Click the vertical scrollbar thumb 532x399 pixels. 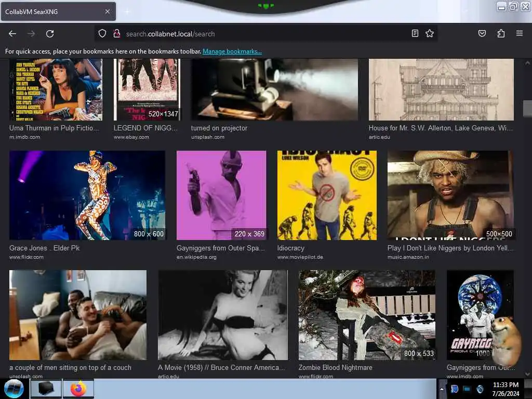coord(527,109)
